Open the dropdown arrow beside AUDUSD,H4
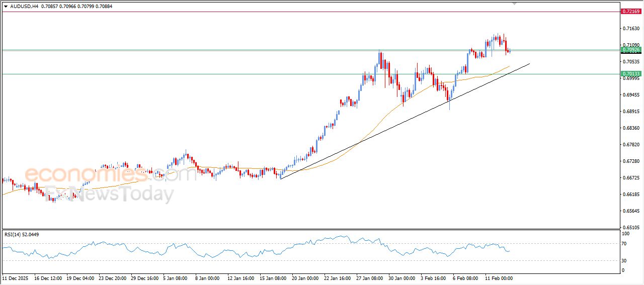 click(6, 7)
